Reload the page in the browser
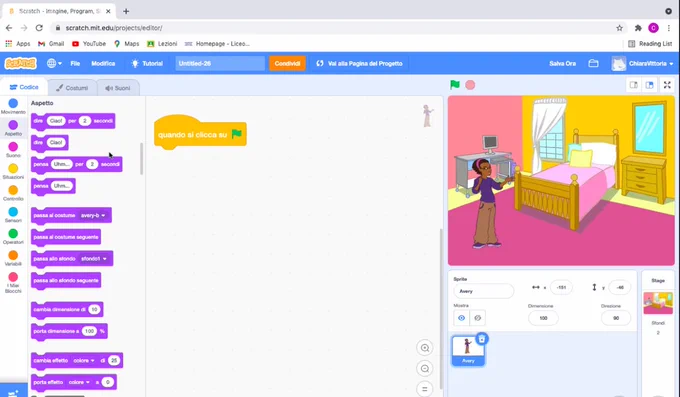Image resolution: width=680 pixels, height=397 pixels. pyautogui.click(x=39, y=28)
